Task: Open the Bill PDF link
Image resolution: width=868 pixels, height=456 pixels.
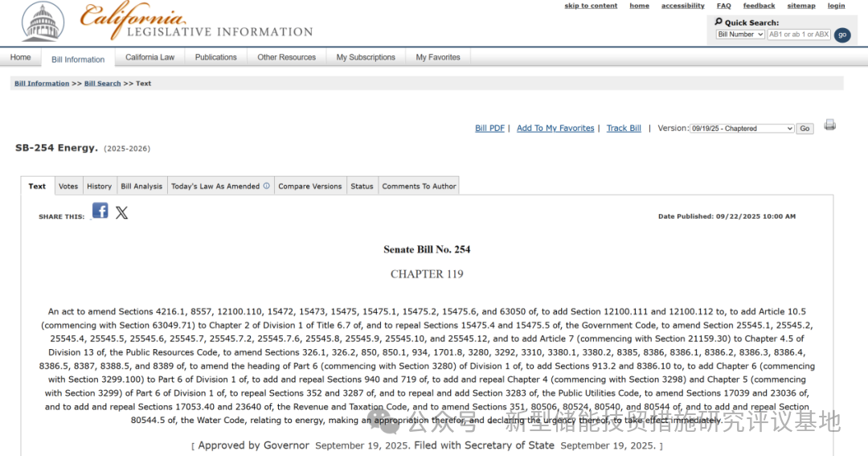Action: click(x=489, y=129)
